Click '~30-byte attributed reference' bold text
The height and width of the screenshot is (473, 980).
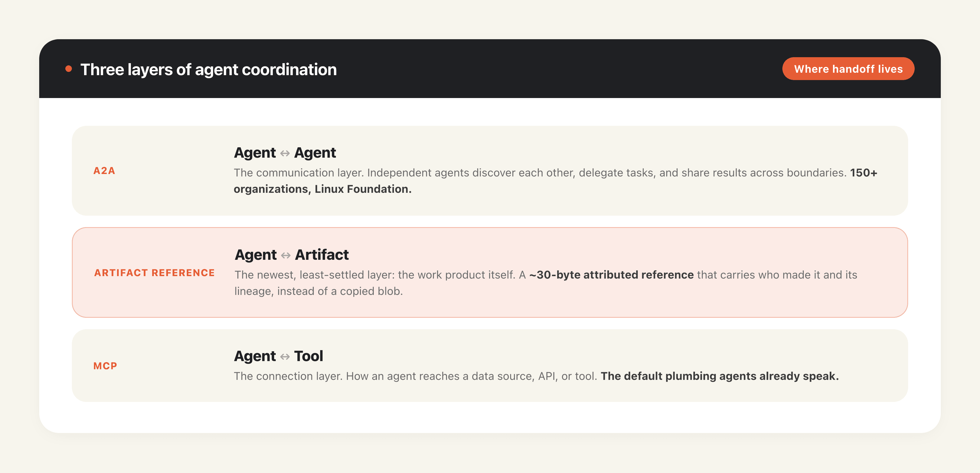coord(611,275)
